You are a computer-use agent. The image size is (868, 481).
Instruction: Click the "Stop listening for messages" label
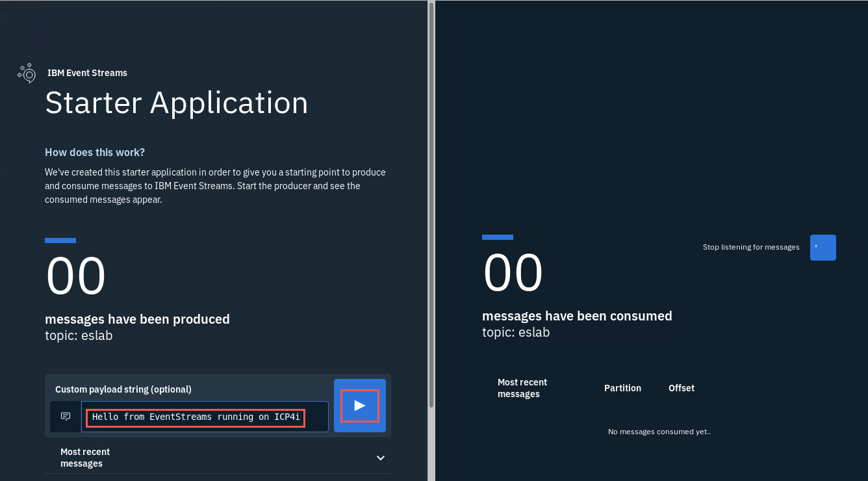click(x=751, y=247)
